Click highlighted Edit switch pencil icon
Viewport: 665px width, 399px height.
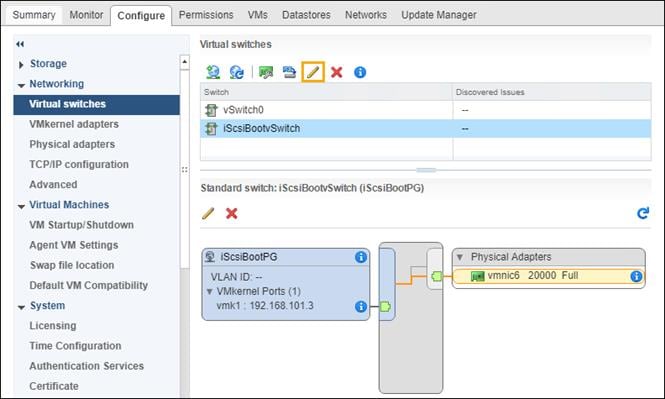313,72
